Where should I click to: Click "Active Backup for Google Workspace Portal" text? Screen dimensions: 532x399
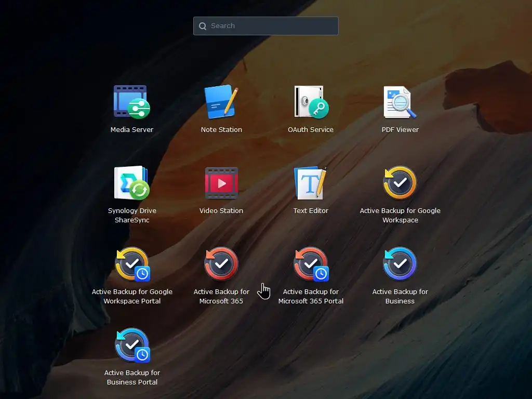[x=132, y=296]
